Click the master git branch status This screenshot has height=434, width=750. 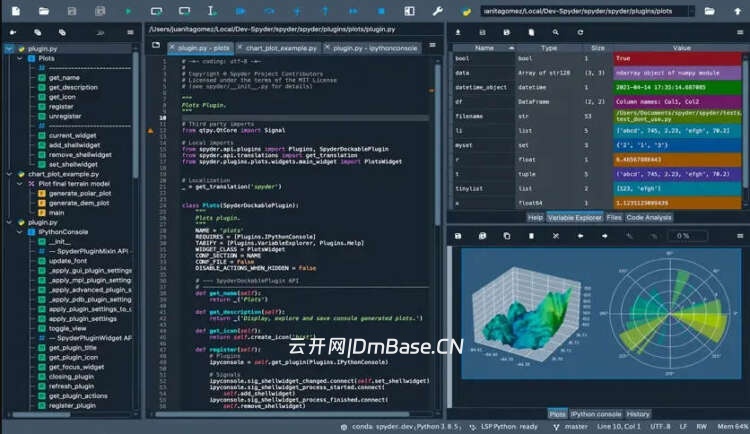pyautogui.click(x=570, y=427)
